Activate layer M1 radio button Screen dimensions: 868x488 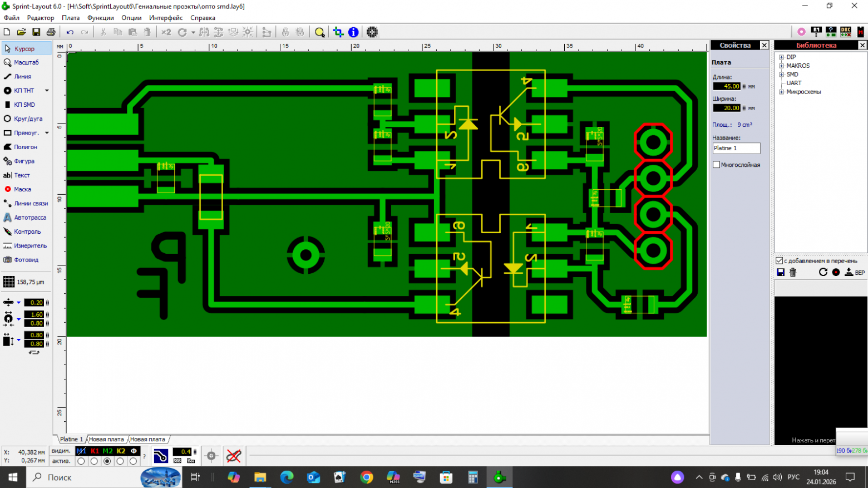click(81, 461)
